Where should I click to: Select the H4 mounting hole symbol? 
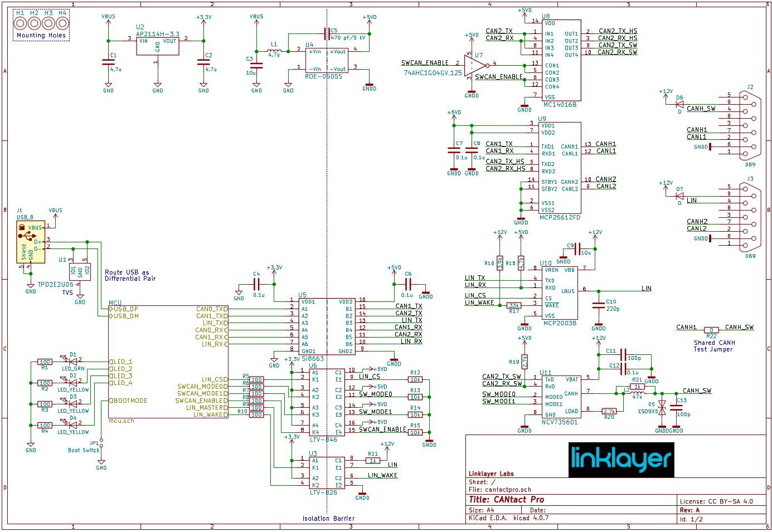(62, 23)
